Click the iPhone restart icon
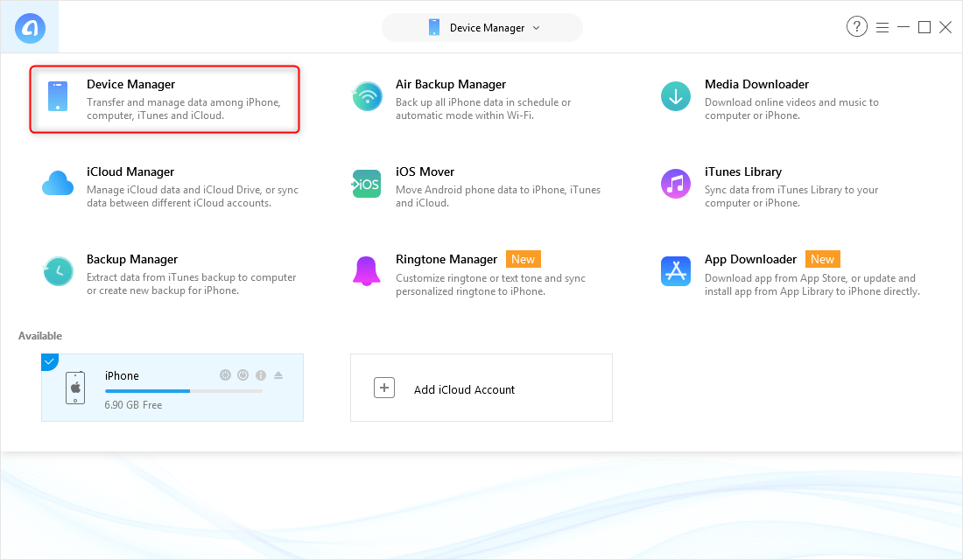 coord(225,375)
